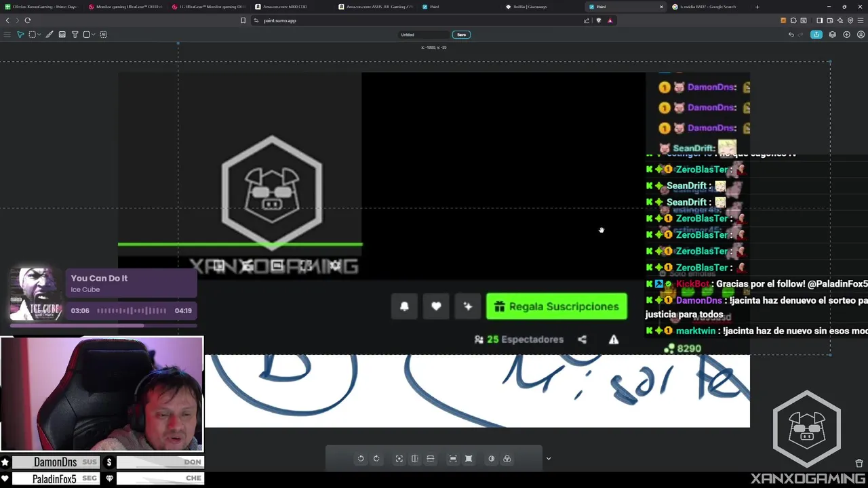Select the Brush tool
The image size is (868, 488).
pos(50,35)
